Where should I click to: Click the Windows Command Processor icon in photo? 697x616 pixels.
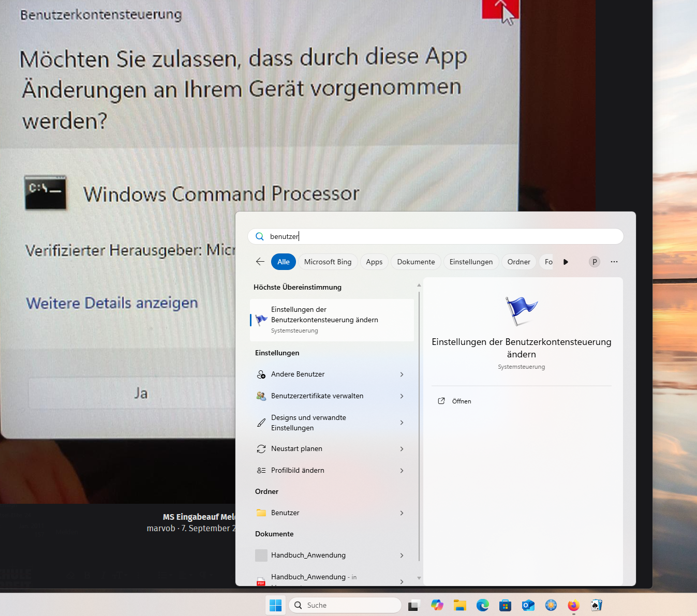[46, 192]
